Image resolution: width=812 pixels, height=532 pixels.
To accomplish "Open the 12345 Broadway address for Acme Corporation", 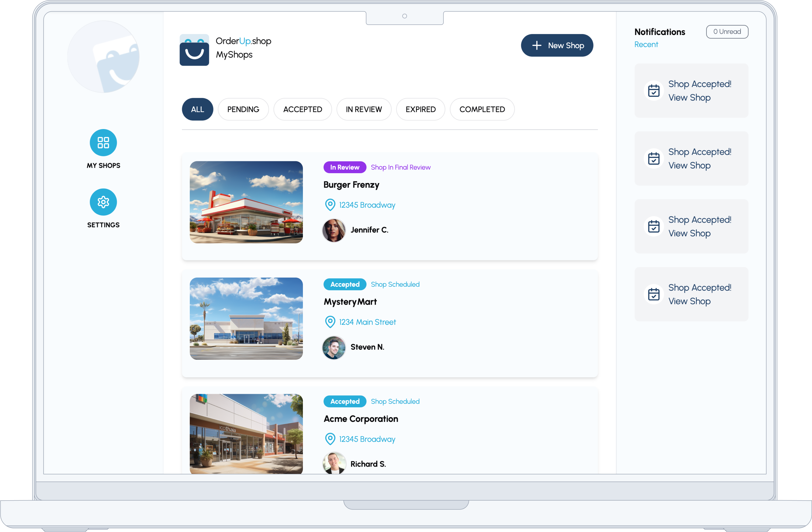I will pos(367,439).
